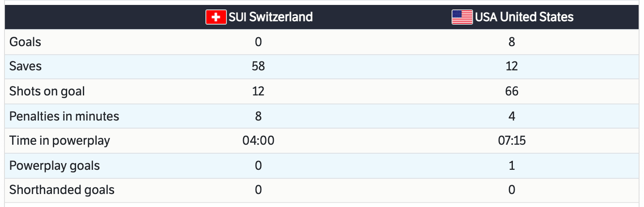The width and height of the screenshot is (644, 207).
Task: Click the Goals row label
Action: [x=25, y=42]
